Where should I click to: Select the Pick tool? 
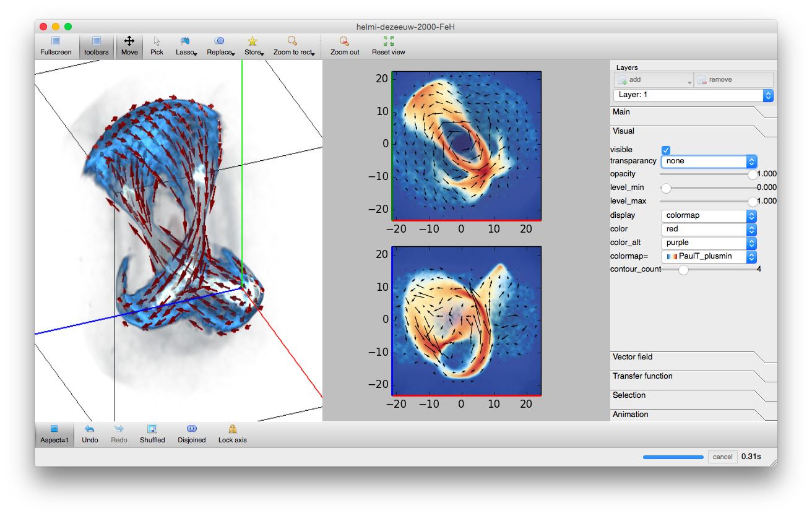[157, 46]
